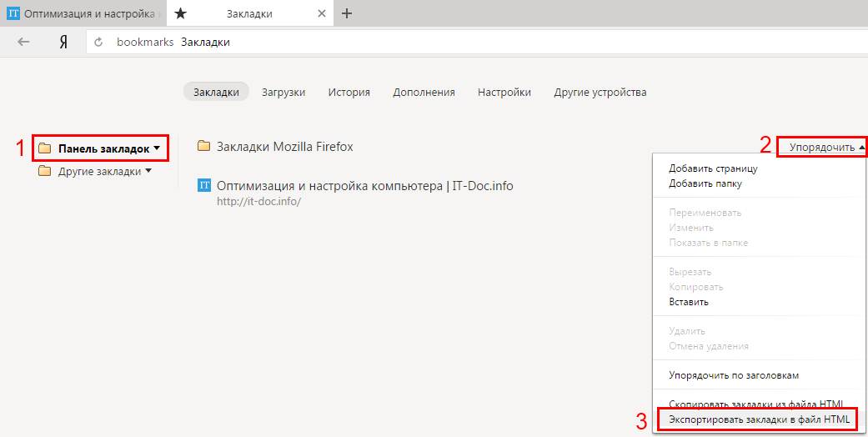Expand Другие закладки dropdown arrow
This screenshot has width=868, height=437.
[148, 171]
